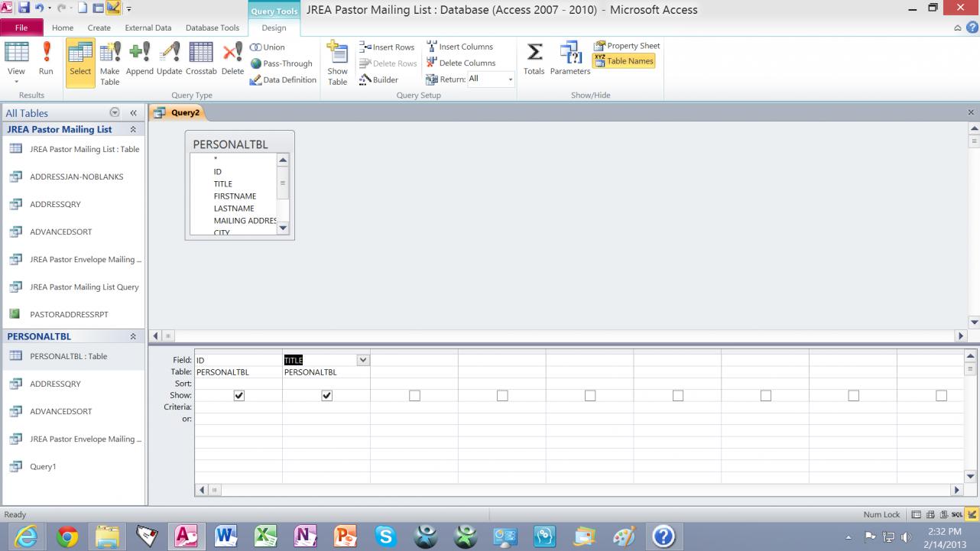Open Customize Quick Access Toolbar dropdown
The height and width of the screenshot is (551, 980).
(129, 9)
